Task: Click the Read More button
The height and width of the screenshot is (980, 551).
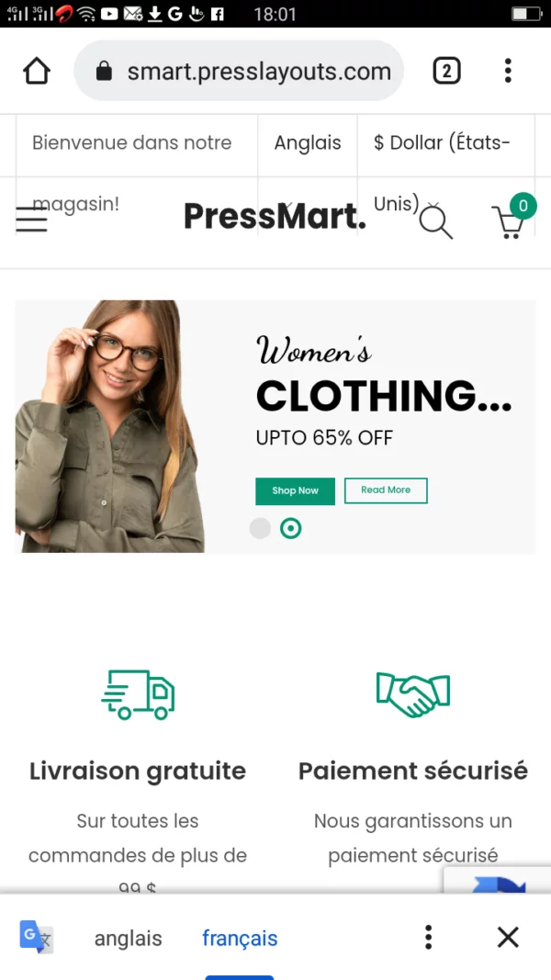Action: (x=386, y=490)
